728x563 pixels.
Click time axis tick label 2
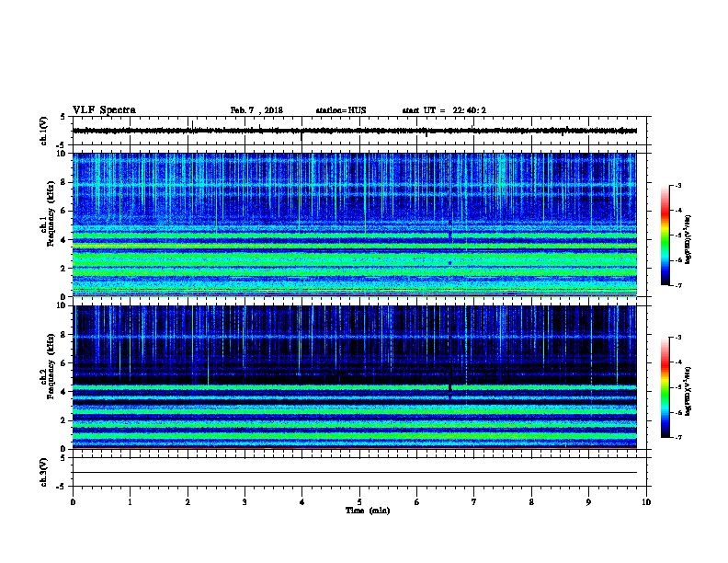(188, 501)
